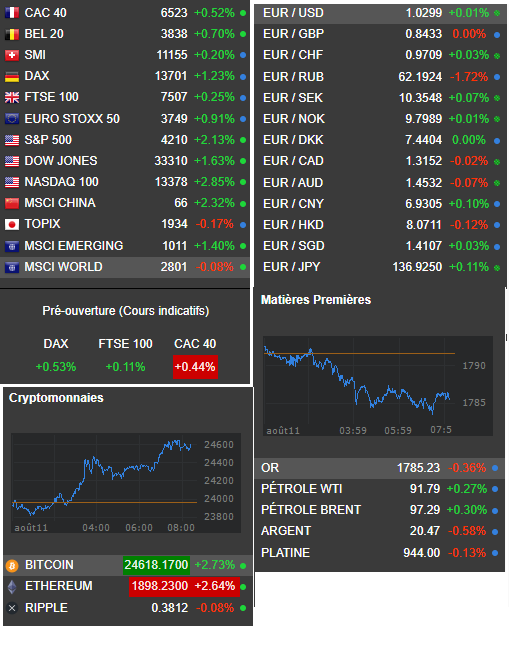Click the Swiss flag beside SMI

tap(12, 55)
